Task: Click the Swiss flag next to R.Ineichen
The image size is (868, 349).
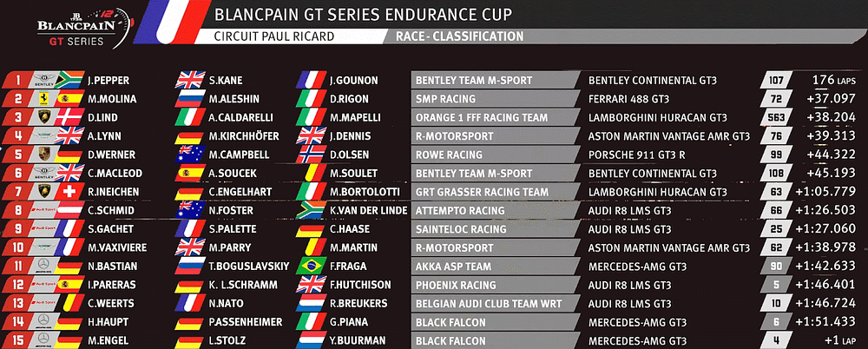Action: [69, 192]
